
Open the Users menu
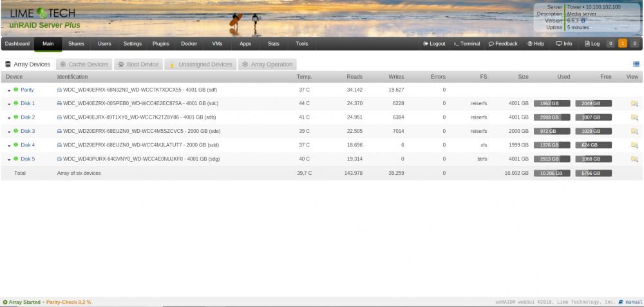click(104, 44)
